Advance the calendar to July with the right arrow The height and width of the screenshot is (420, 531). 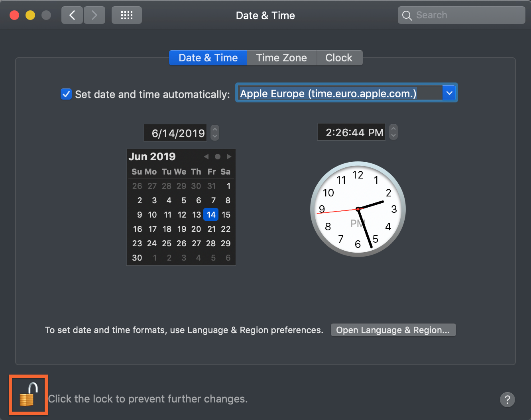click(229, 157)
